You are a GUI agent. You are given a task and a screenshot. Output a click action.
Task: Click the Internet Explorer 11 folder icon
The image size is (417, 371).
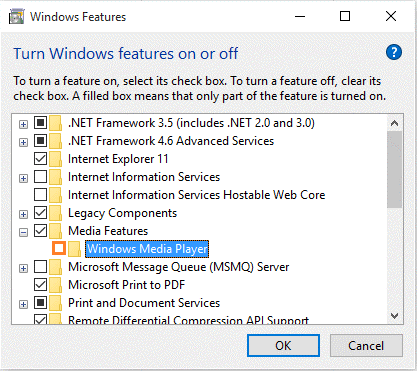pyautogui.click(x=55, y=159)
